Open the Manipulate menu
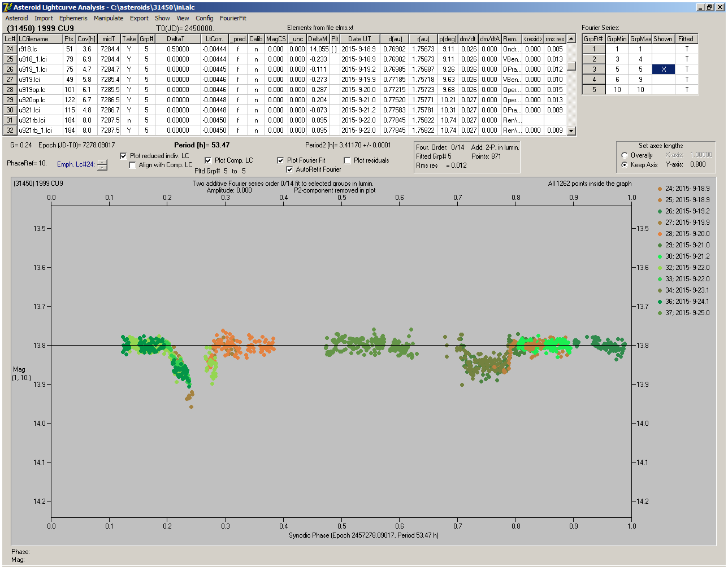The height and width of the screenshot is (567, 728). (109, 18)
